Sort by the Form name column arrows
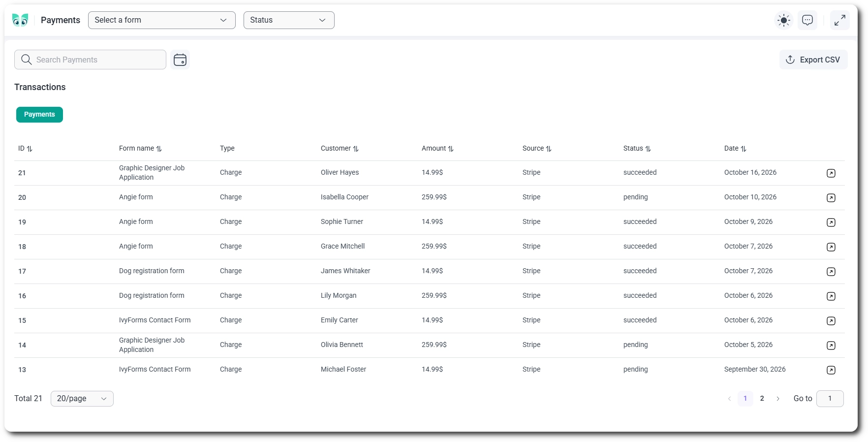Screen dimensions: 868x442 click(x=159, y=149)
